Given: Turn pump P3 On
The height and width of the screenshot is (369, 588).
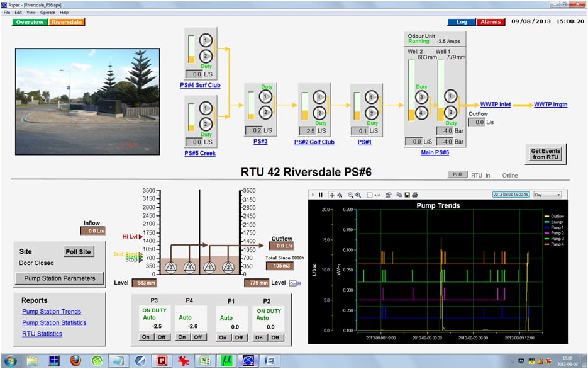Looking at the screenshot, I should point(146,337).
